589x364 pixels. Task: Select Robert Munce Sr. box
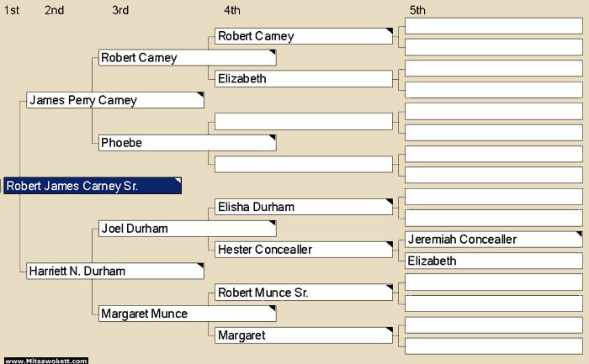coord(304,293)
